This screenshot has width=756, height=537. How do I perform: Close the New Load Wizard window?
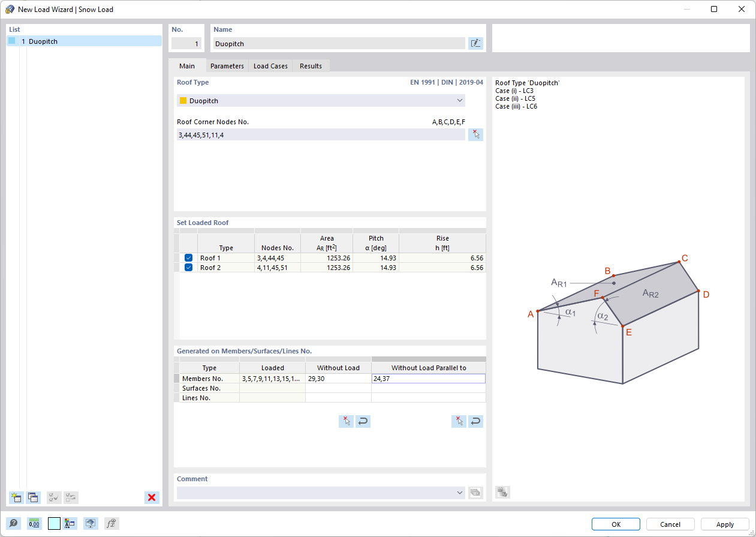point(742,9)
